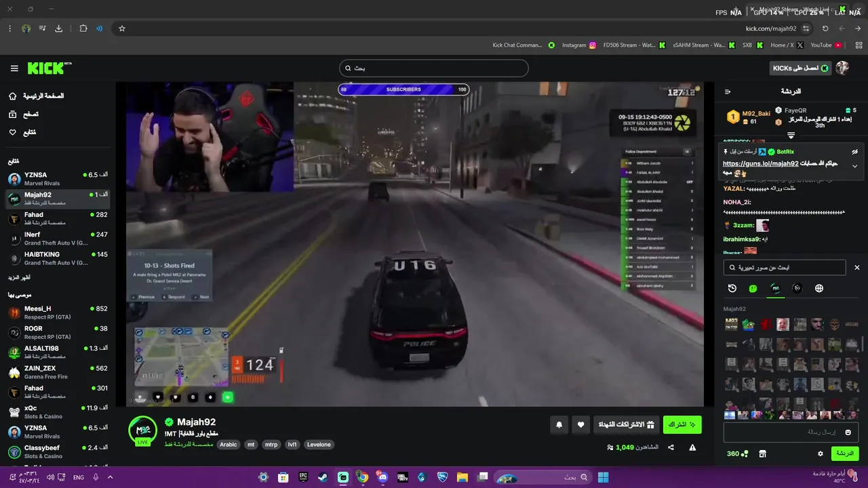This screenshot has width=868, height=488.
Task: Click the Kick search field
Action: tap(434, 68)
